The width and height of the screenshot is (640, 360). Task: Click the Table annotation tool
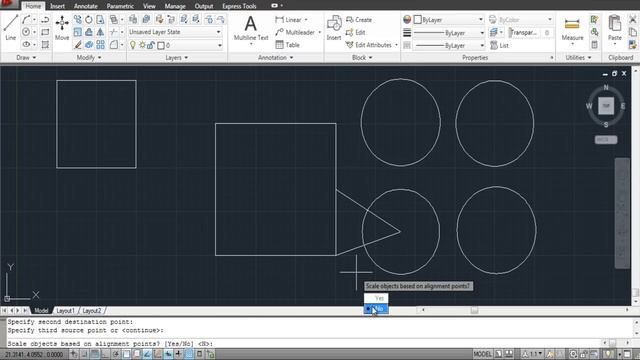pos(287,44)
